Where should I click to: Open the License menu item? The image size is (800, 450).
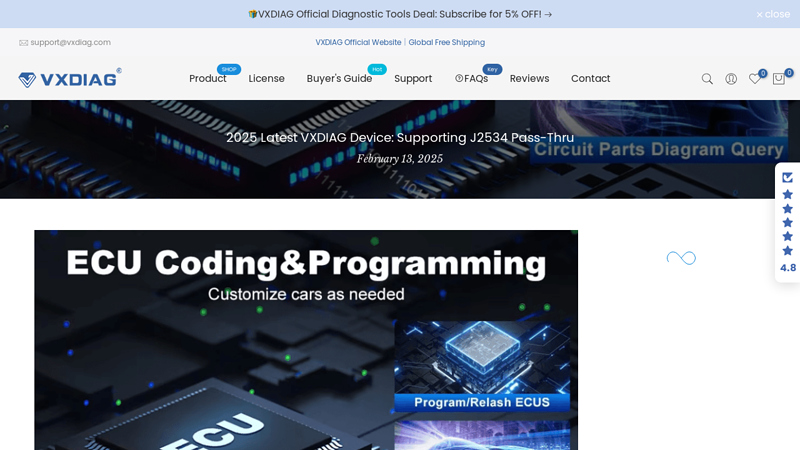[x=266, y=79]
